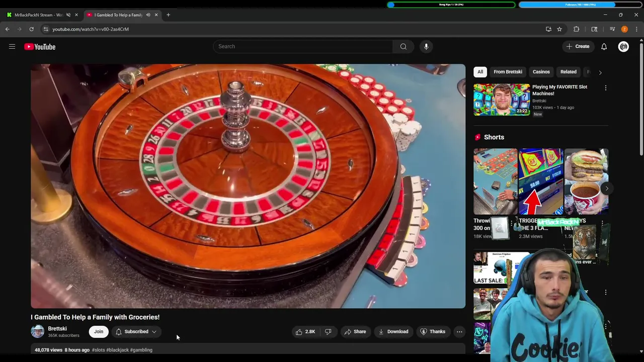The height and width of the screenshot is (362, 644).
Task: Open Playing My FAVORITE Slot Machines title
Action: (559, 90)
